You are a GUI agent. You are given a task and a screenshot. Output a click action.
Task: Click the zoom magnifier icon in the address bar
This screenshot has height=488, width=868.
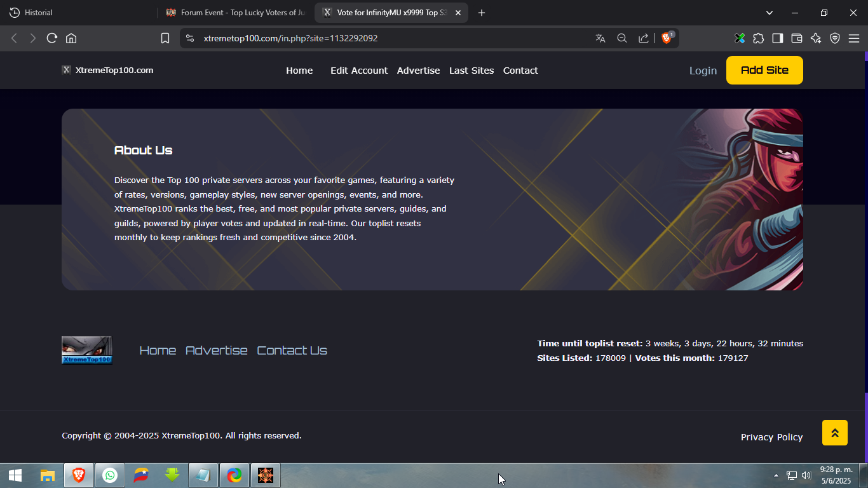click(622, 38)
